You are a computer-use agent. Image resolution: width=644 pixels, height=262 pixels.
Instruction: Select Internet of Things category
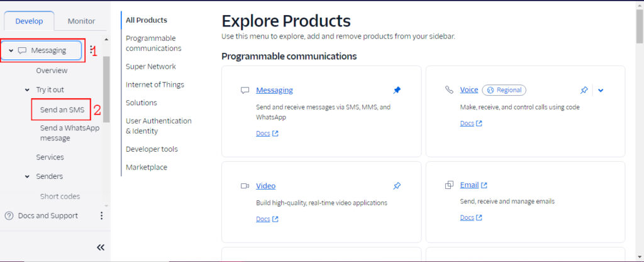(x=155, y=85)
